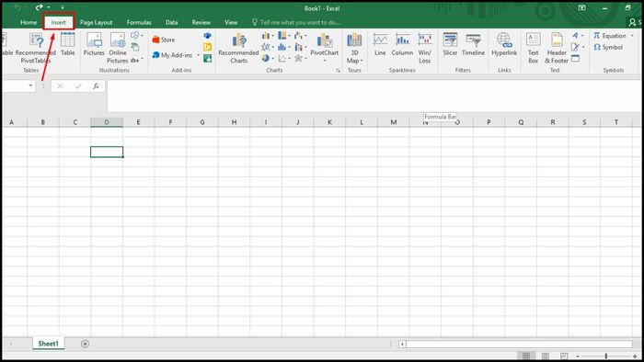Screen dimensions: 644x362
Task: Insert a Surface or Radar chart
Action: pos(300,59)
